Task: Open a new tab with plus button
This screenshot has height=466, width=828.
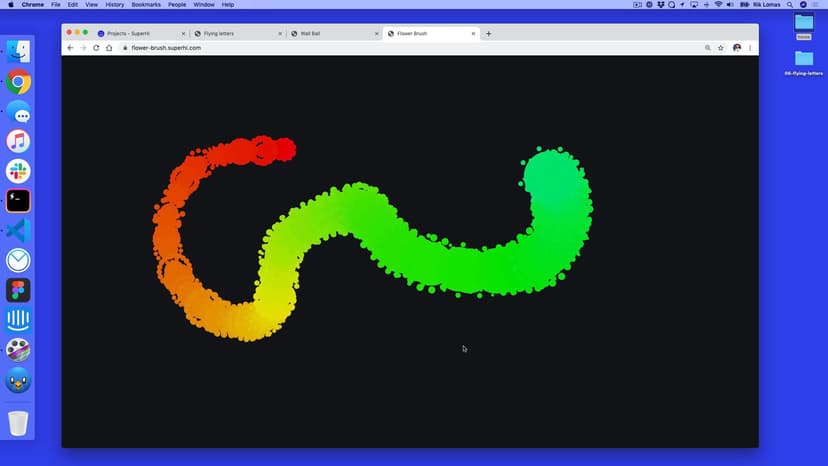Action: pyautogui.click(x=489, y=34)
